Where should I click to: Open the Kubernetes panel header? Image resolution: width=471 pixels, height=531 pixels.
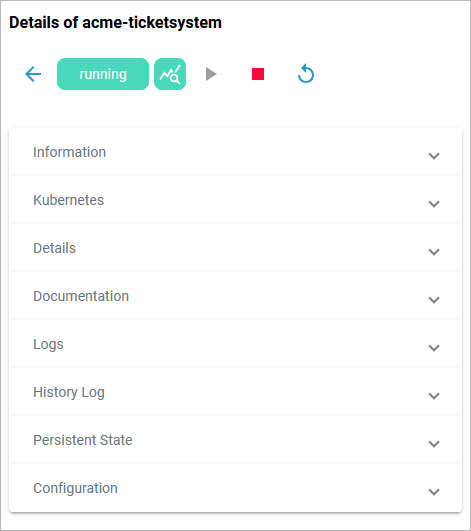coord(235,200)
